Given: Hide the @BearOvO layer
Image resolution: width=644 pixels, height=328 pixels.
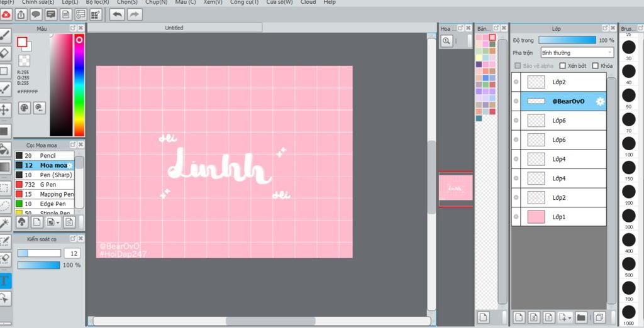Looking at the screenshot, I should click(516, 101).
